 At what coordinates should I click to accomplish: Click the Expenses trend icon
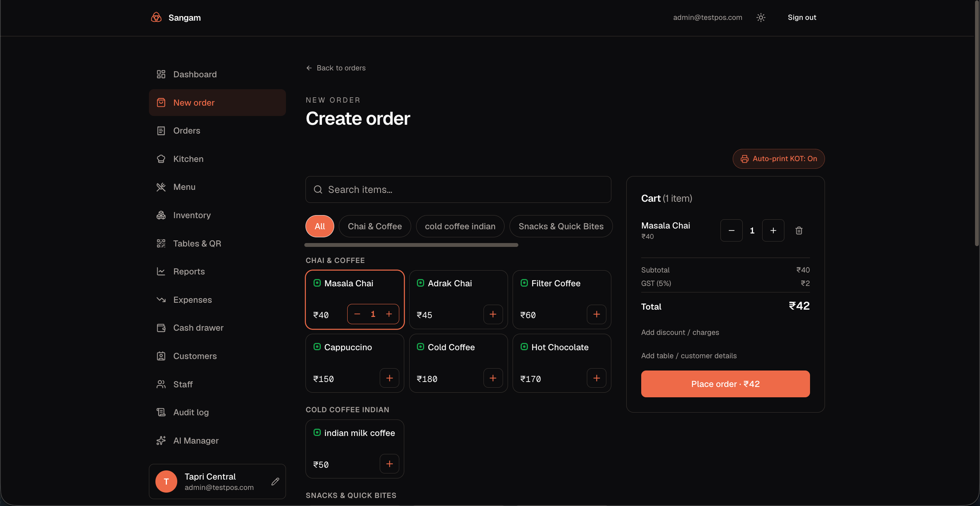161,300
